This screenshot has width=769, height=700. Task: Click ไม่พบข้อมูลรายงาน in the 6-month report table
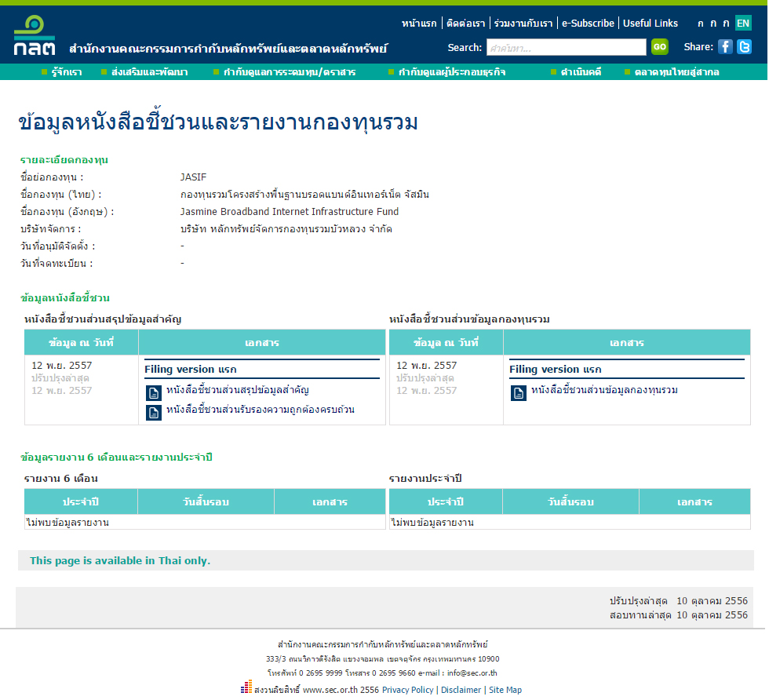pos(67,523)
